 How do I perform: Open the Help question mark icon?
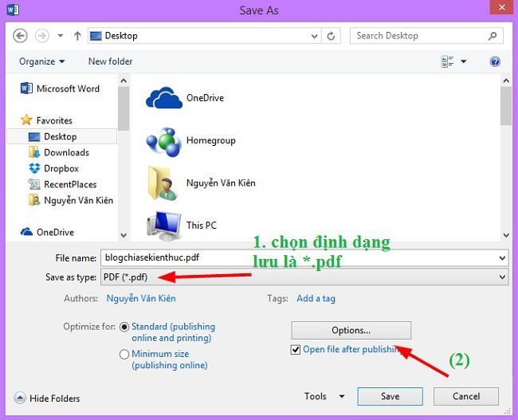click(495, 61)
